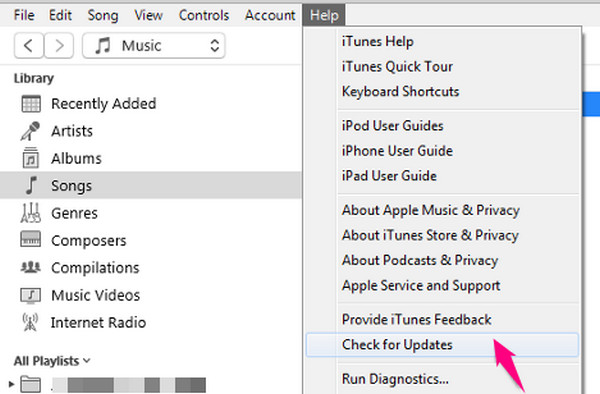This screenshot has width=600, height=394.
Task: Open the View menu
Action: point(148,15)
